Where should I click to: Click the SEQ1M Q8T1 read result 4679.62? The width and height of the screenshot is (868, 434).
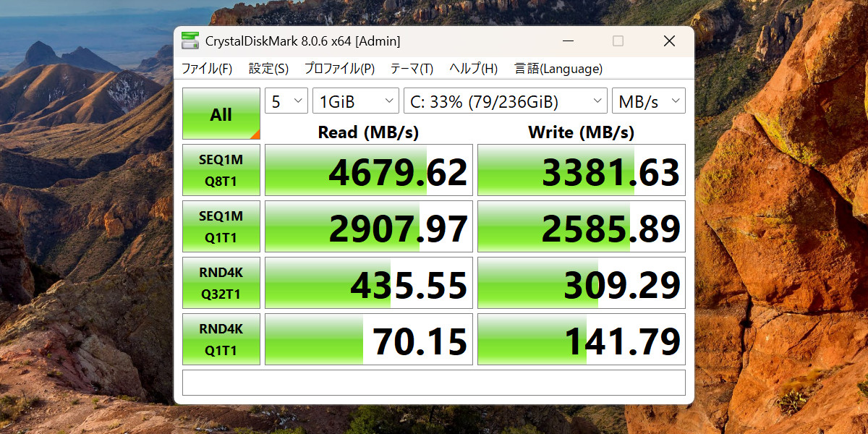369,171
